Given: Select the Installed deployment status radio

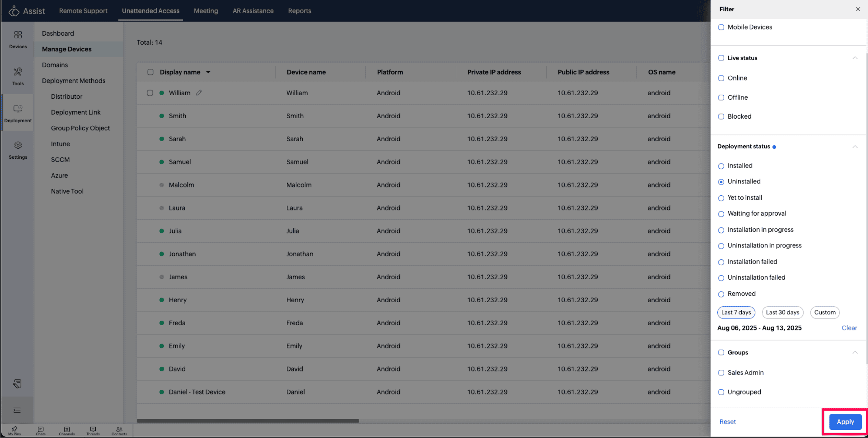Looking at the screenshot, I should pos(721,166).
